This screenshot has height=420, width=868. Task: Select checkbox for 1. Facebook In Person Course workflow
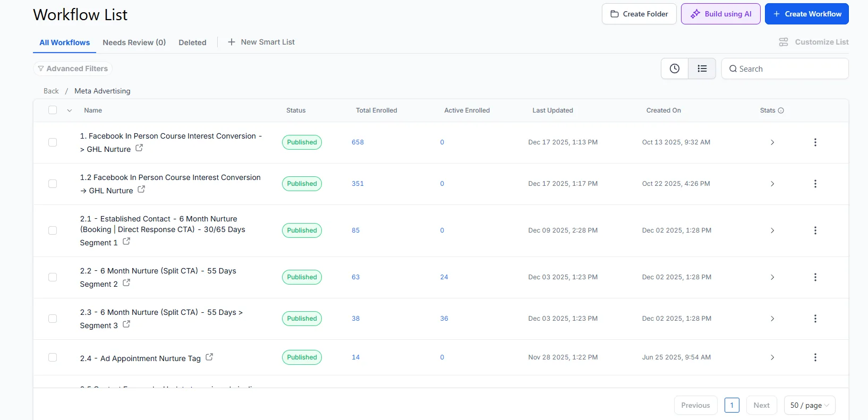tap(53, 142)
